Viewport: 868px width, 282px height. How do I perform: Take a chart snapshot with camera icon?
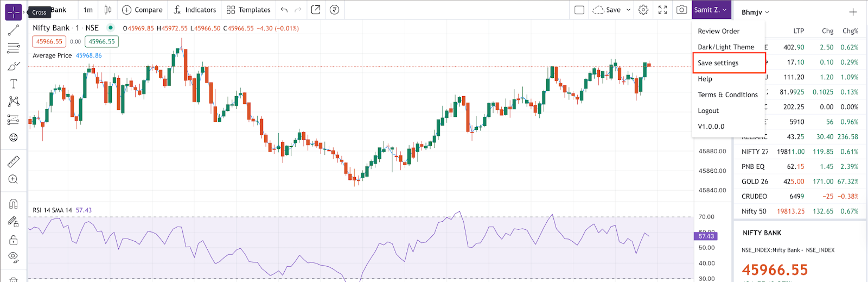pos(682,10)
